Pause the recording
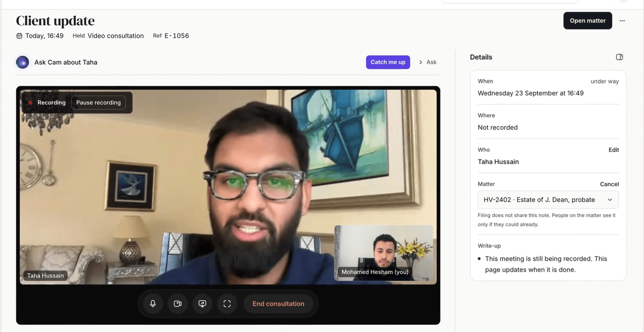 [98, 102]
